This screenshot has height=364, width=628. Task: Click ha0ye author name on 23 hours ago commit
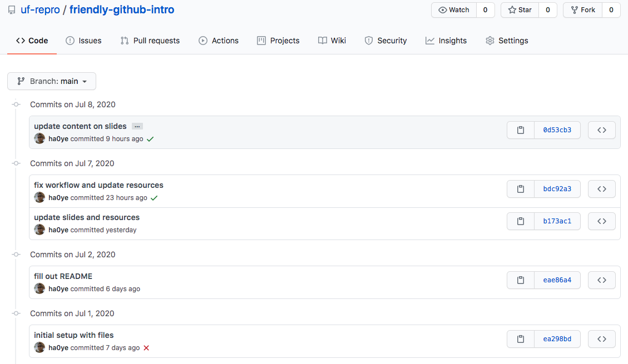(x=58, y=198)
